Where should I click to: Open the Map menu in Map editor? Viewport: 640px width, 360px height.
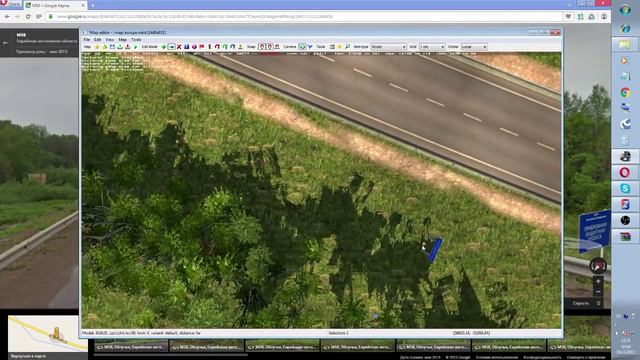(122, 40)
